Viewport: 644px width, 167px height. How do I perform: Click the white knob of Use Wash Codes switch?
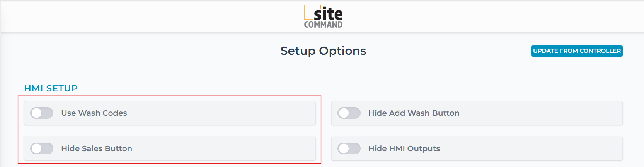(37, 113)
